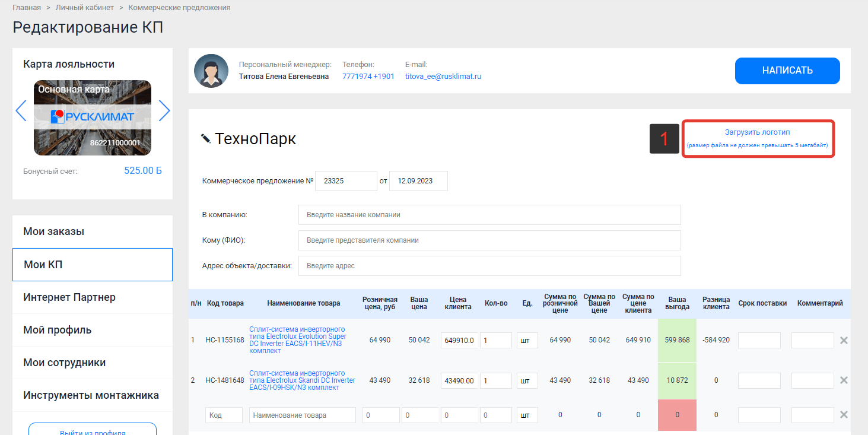Click quantity field for product НС-1155168

click(x=496, y=341)
